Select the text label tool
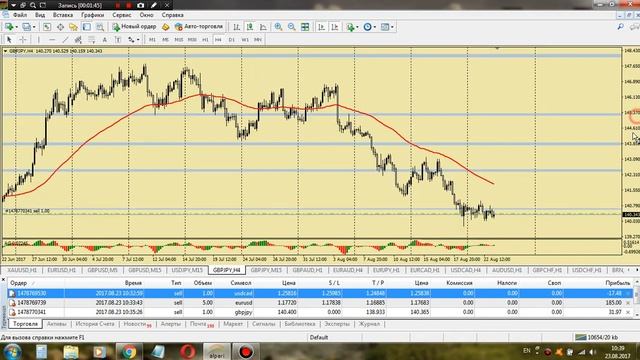The width and height of the screenshot is (640, 360). (118, 40)
